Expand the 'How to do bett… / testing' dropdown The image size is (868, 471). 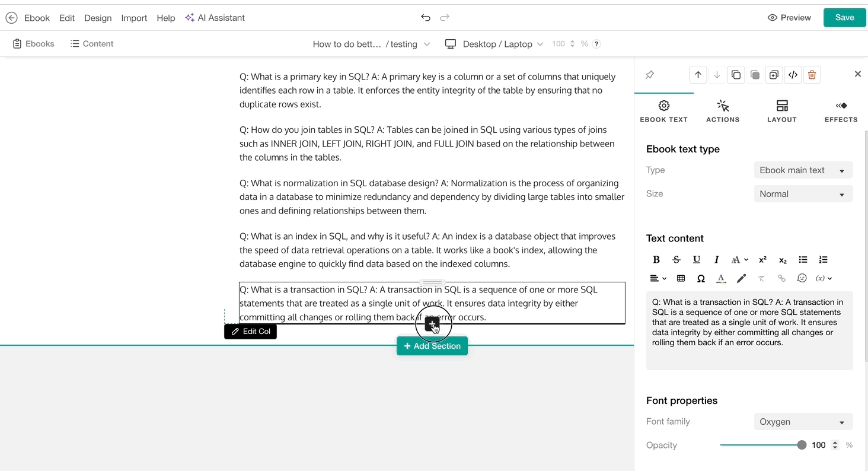click(x=371, y=44)
